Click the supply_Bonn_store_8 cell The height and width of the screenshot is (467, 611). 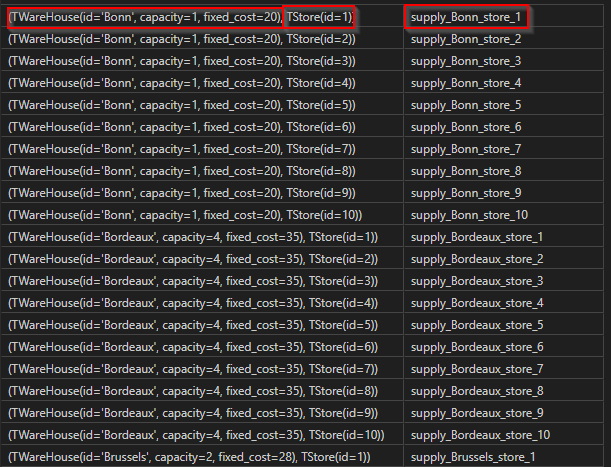point(503,171)
